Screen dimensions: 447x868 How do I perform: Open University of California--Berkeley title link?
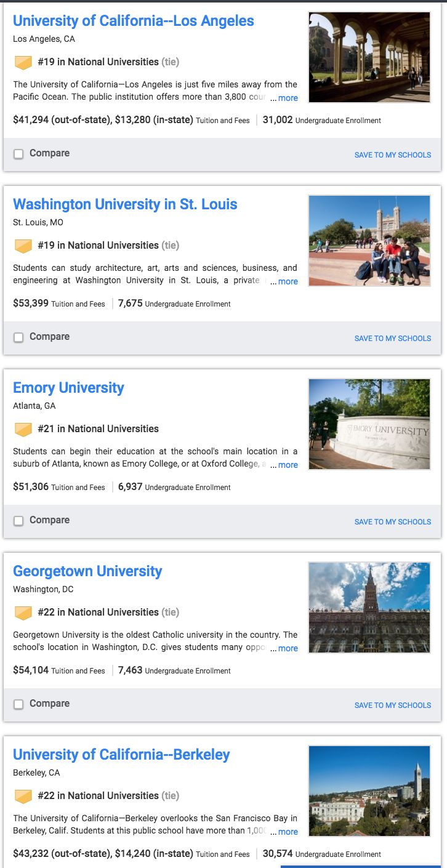coord(121,755)
